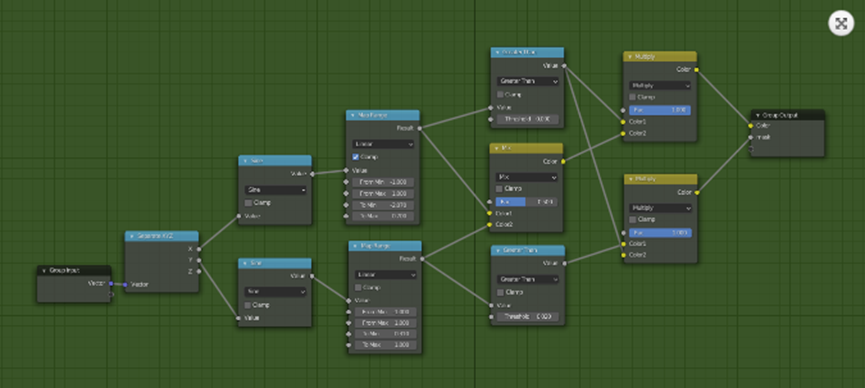The image size is (865, 388).
Task: Collapse the Mix node
Action: (496, 148)
